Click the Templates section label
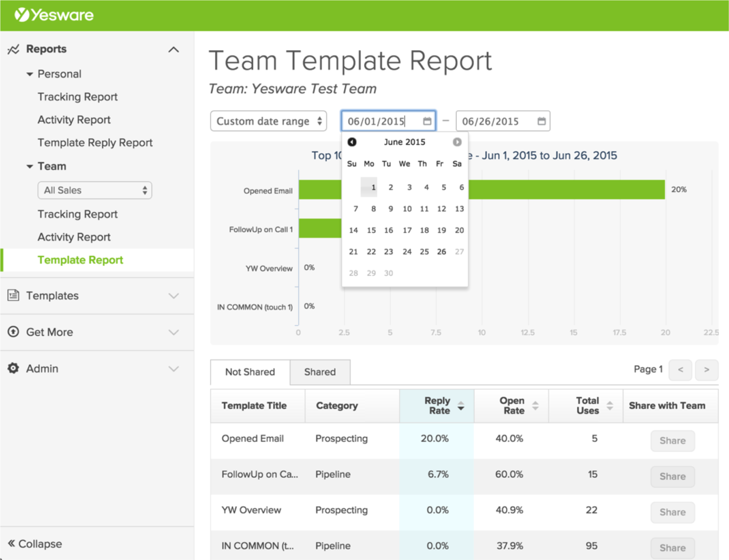Image resolution: width=729 pixels, height=560 pixels. [52, 296]
